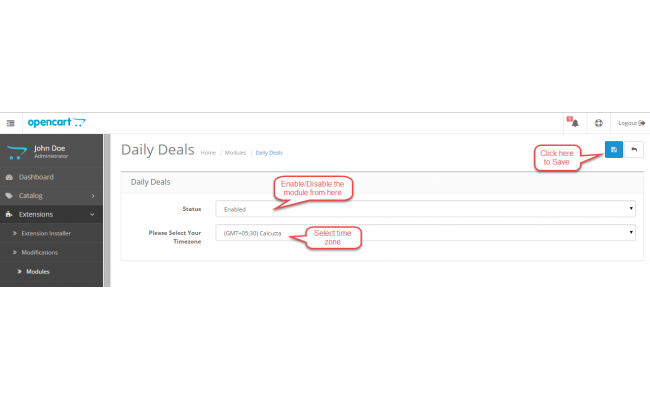The image size is (650, 400).
Task: Click the Status field label
Action: [x=192, y=209]
